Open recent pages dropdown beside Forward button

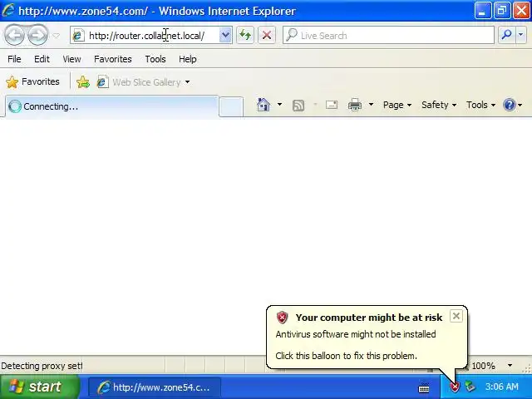pyautogui.click(x=57, y=35)
